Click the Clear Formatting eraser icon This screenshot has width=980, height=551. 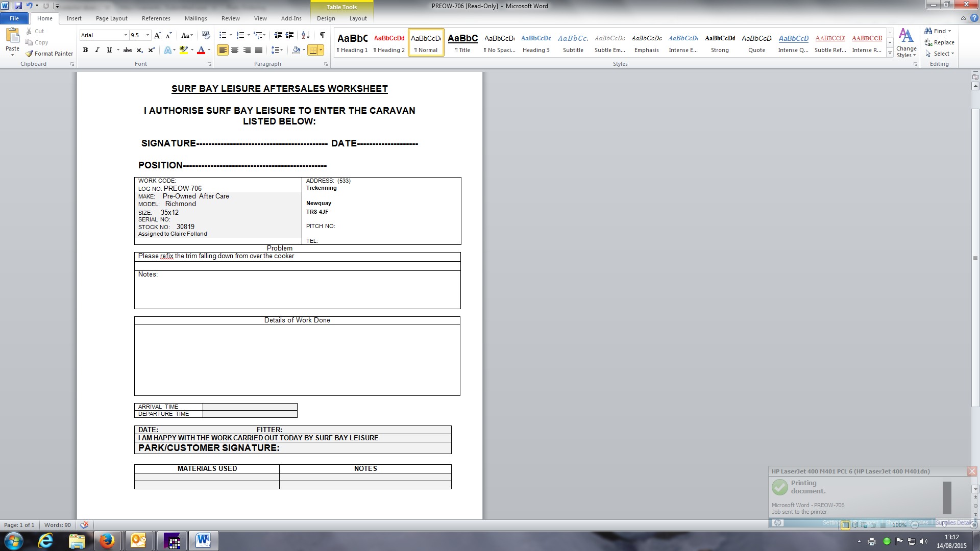click(x=206, y=35)
